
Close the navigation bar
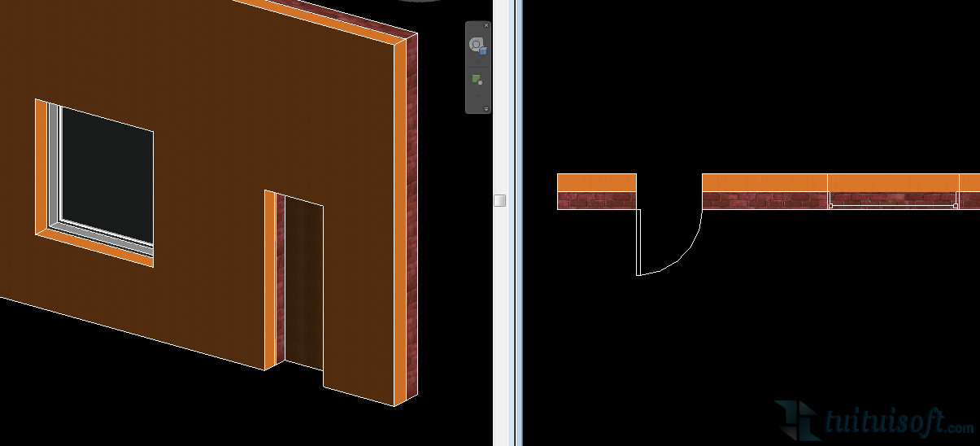pos(486,25)
